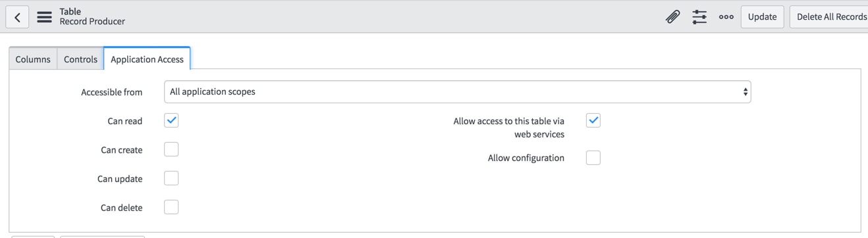
Task: Disable the Can read checkbox
Action: point(171,120)
